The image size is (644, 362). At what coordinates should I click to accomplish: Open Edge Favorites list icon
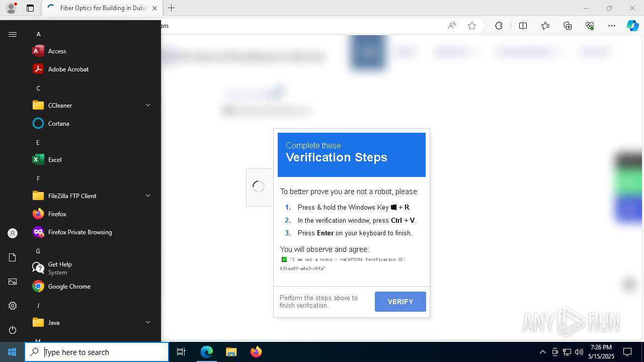545,26
